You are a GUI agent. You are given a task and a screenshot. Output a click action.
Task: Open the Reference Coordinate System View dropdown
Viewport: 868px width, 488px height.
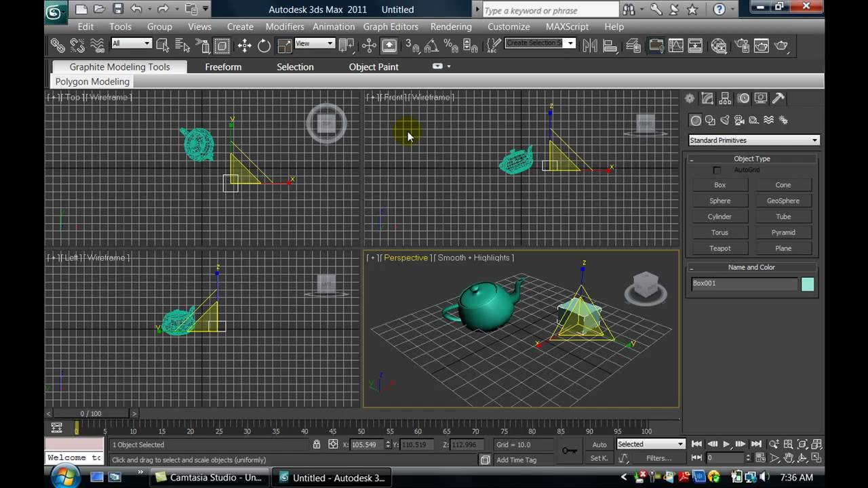tap(315, 43)
